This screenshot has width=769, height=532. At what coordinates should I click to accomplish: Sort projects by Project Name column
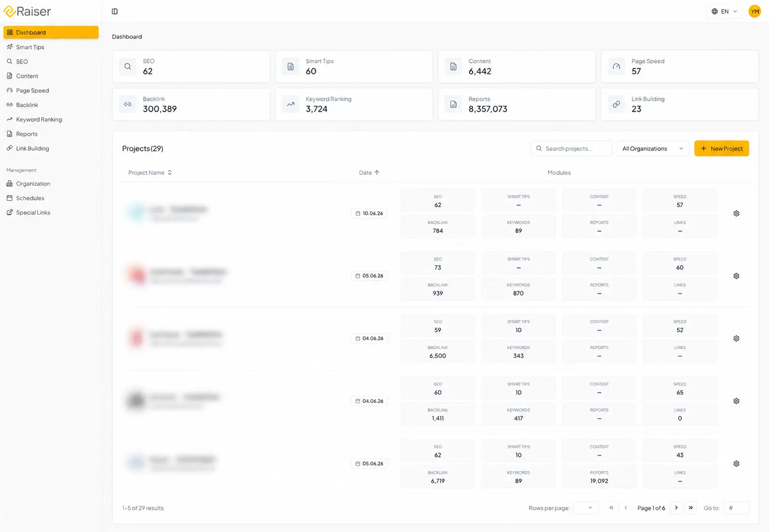[150, 172]
